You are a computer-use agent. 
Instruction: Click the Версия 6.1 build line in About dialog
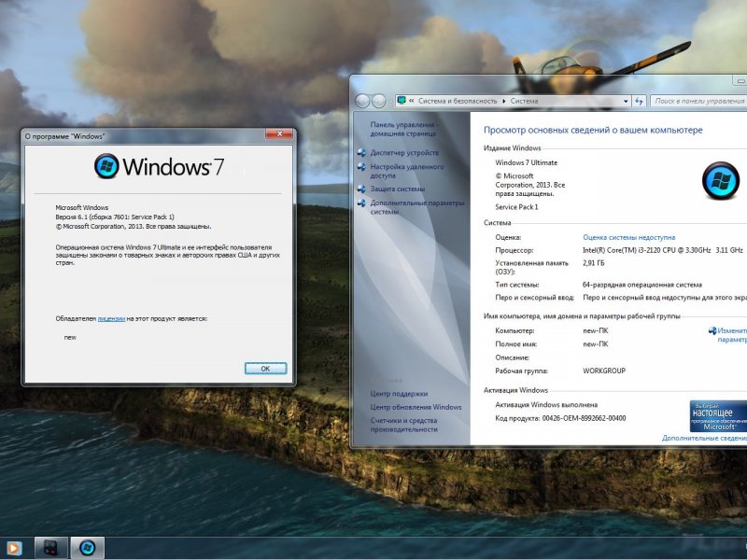[x=115, y=217]
